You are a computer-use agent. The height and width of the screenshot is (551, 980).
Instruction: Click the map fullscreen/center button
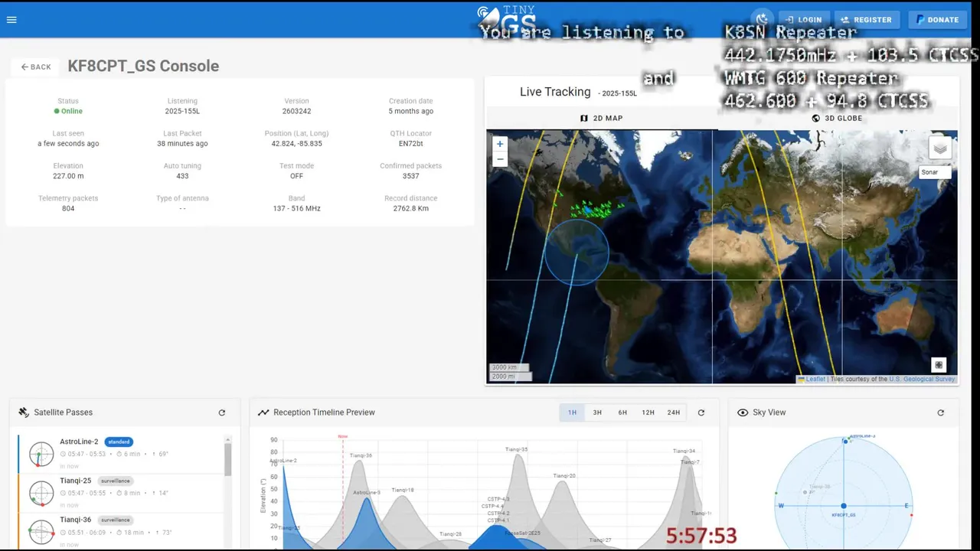click(x=939, y=365)
